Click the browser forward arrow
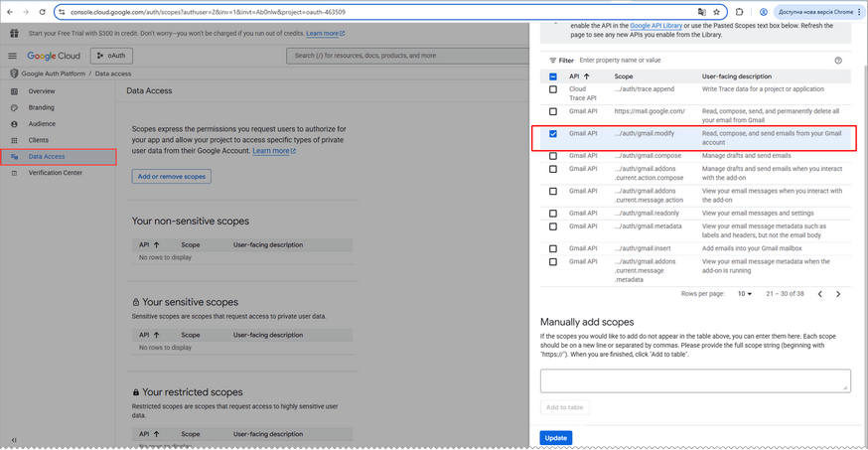This screenshot has width=868, height=450. (x=26, y=12)
